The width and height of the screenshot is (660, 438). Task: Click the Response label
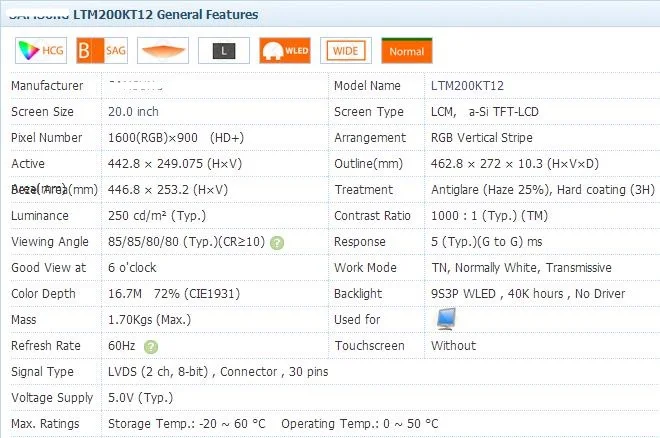point(360,242)
